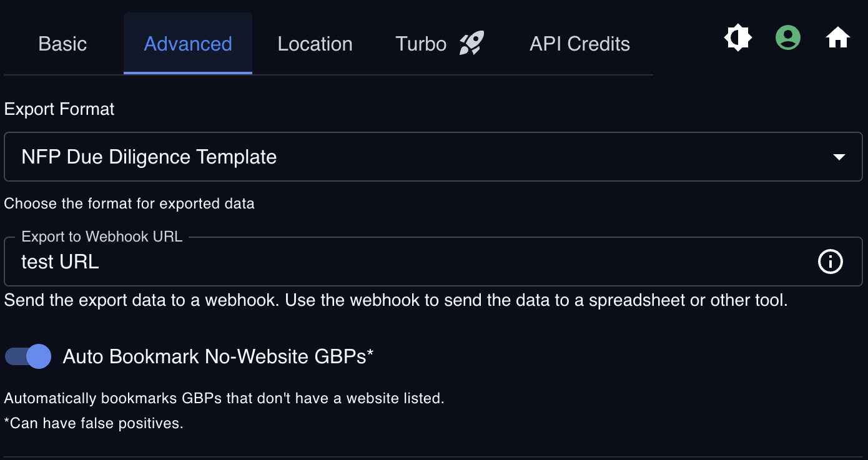Toggle the dark/light theme brightness icon
The width and height of the screenshot is (868, 460).
point(738,38)
